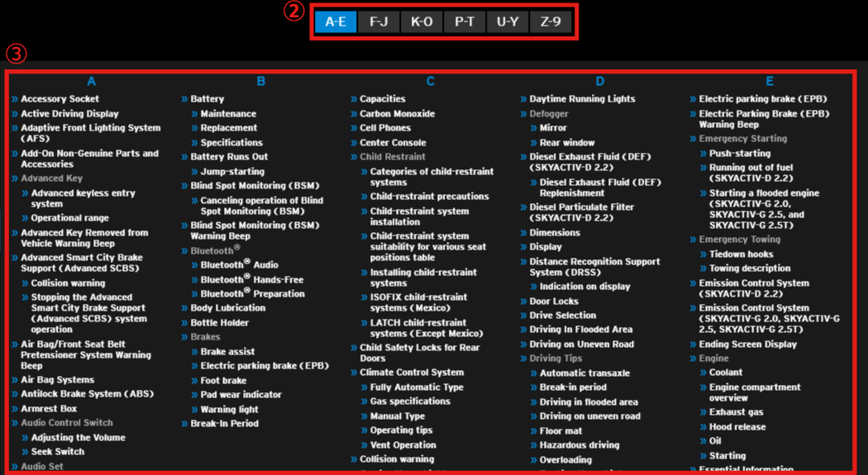Open Driving In Flooded Area link
This screenshot has height=475, width=868.
click(580, 330)
